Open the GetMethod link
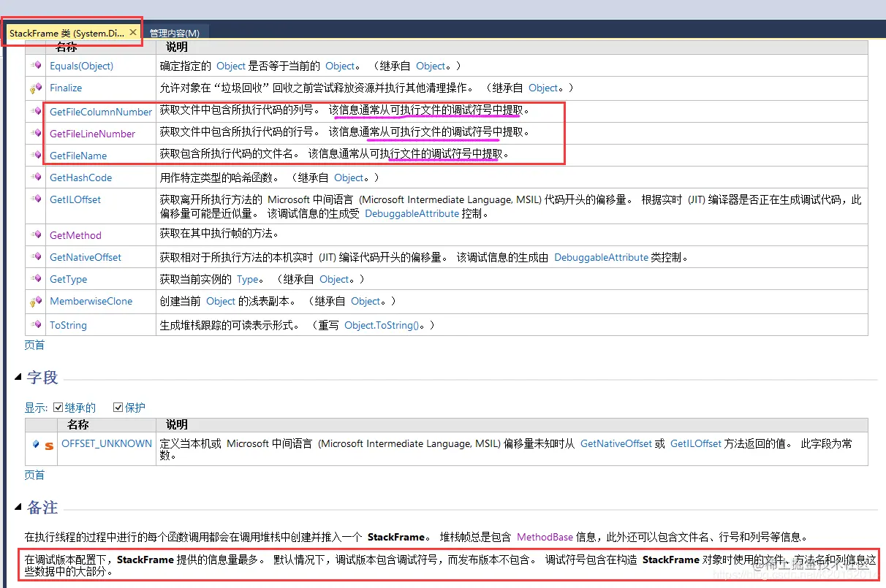The height and width of the screenshot is (588, 886). (x=75, y=235)
